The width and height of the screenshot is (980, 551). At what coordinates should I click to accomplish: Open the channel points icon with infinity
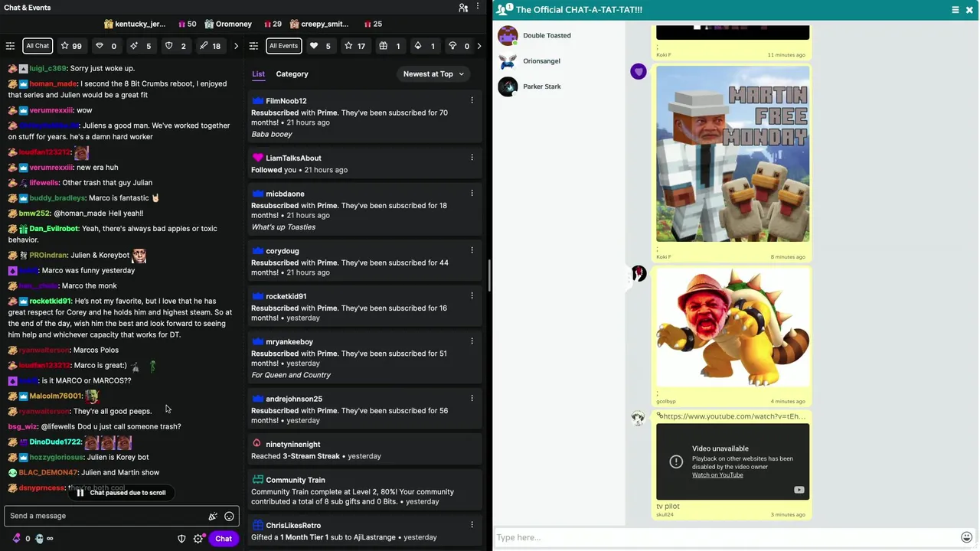44,539
